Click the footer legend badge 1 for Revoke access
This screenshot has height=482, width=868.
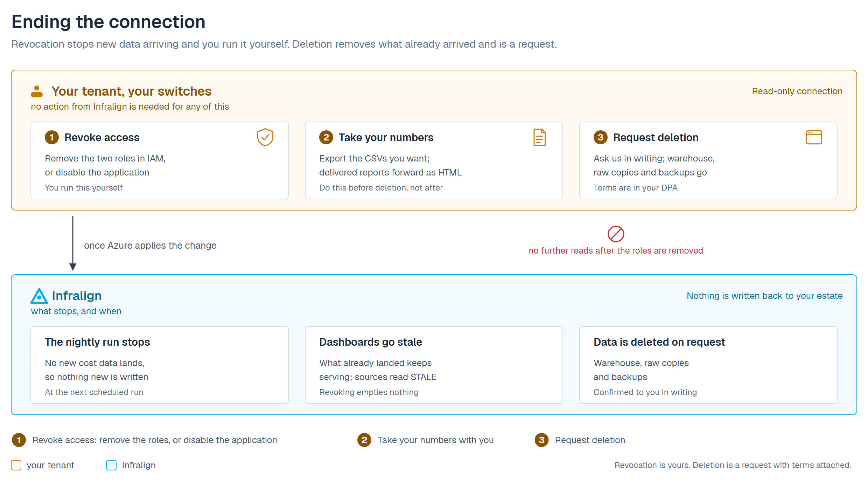pos(19,440)
